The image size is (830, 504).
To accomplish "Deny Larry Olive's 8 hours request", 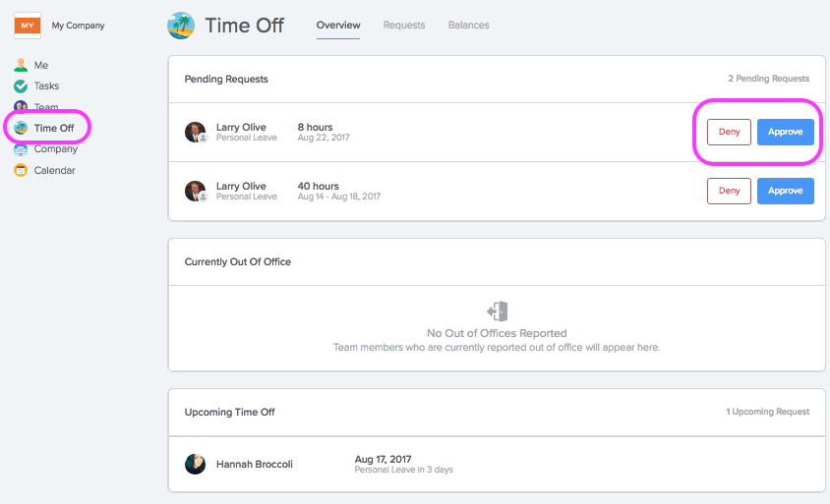I will click(x=729, y=132).
